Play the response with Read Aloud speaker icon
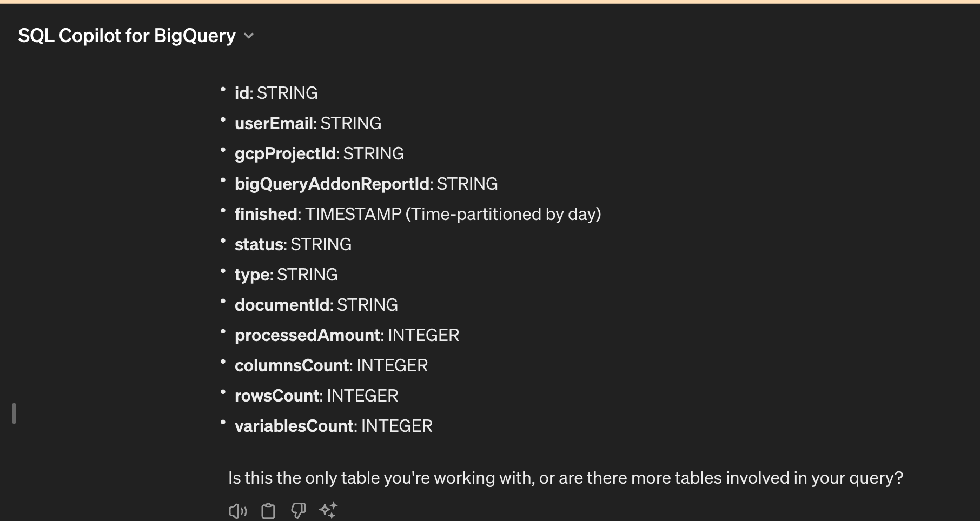Screen dimensions: 980x521 point(237,511)
